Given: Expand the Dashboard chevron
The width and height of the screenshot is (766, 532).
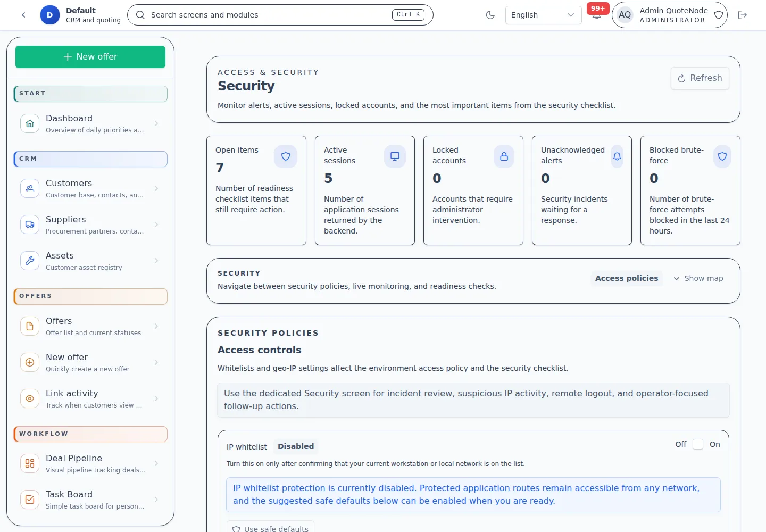Looking at the screenshot, I should pos(156,123).
